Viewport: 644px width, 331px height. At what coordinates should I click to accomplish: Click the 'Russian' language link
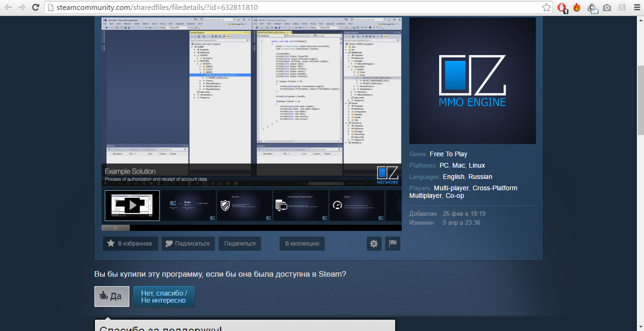point(481,177)
